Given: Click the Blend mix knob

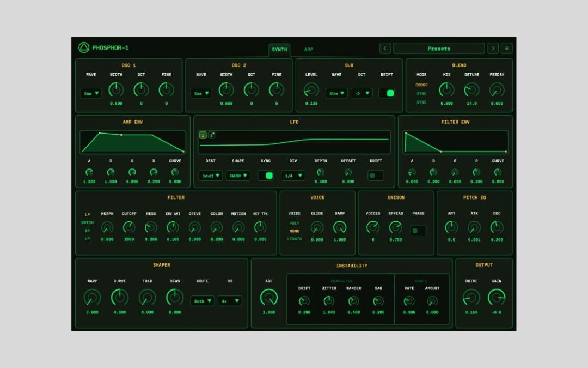Looking at the screenshot, I should (446, 90).
